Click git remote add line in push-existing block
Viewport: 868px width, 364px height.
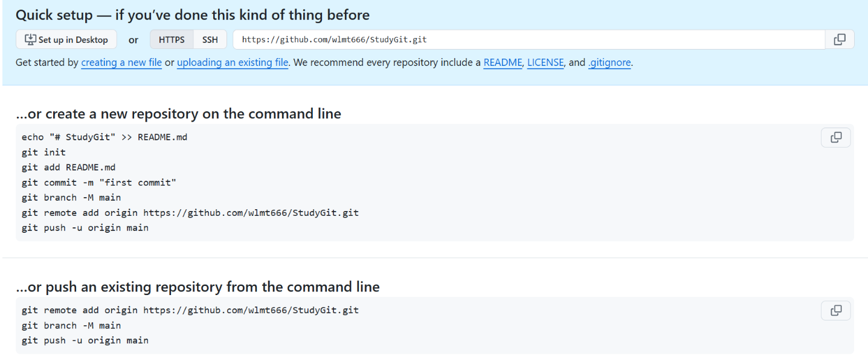point(190,310)
